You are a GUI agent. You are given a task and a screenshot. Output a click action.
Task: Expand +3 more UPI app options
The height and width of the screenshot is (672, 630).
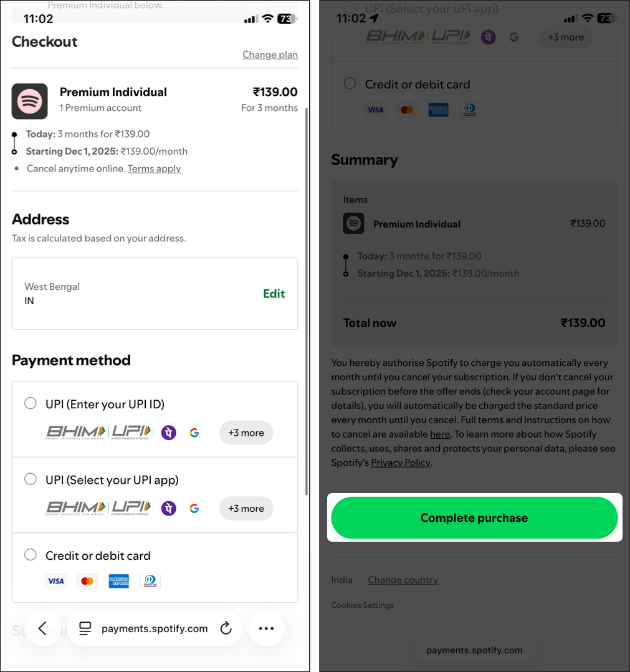[x=246, y=433]
